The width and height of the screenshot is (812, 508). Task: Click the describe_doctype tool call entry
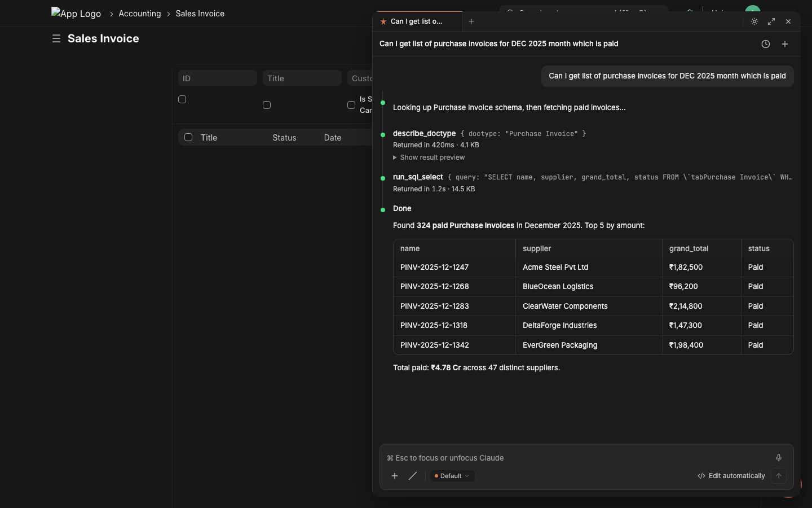489,134
